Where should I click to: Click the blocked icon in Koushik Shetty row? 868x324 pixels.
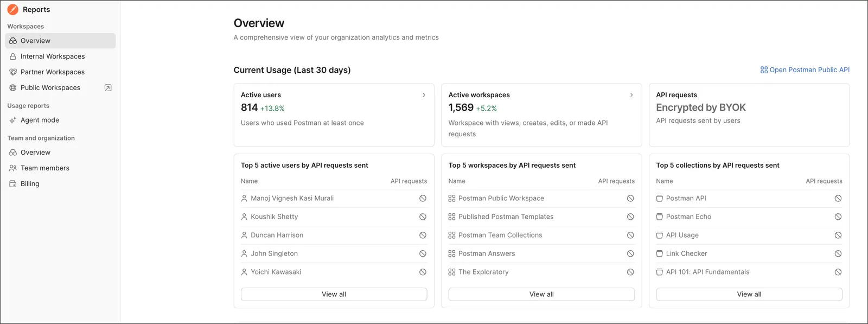423,217
